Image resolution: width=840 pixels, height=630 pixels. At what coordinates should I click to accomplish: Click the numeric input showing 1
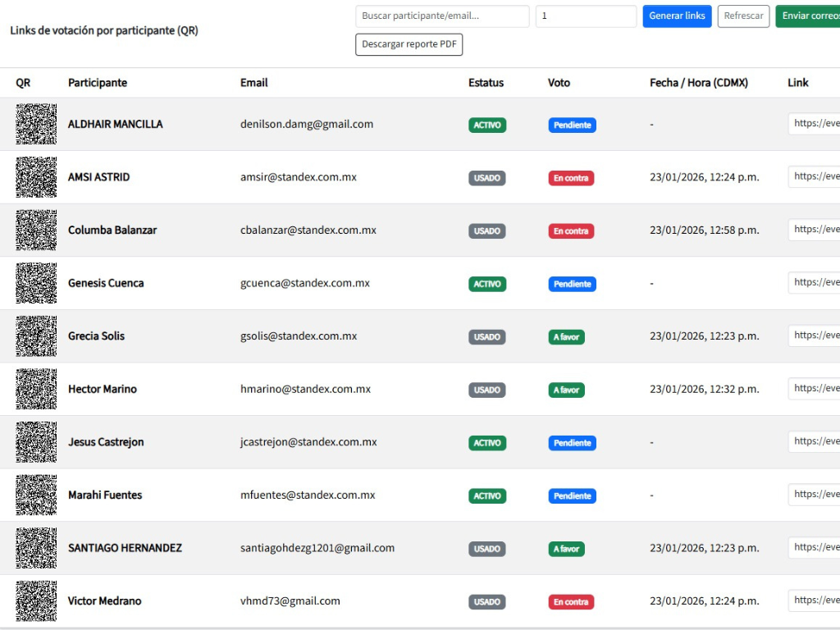[586, 16]
